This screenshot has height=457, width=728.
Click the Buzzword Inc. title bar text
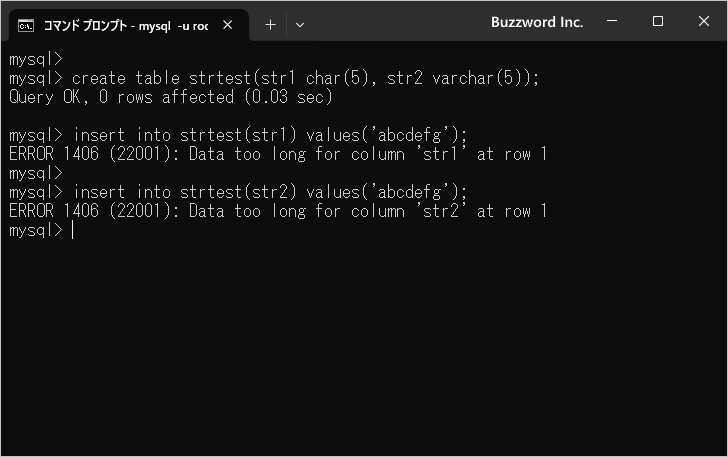pyautogui.click(x=537, y=22)
